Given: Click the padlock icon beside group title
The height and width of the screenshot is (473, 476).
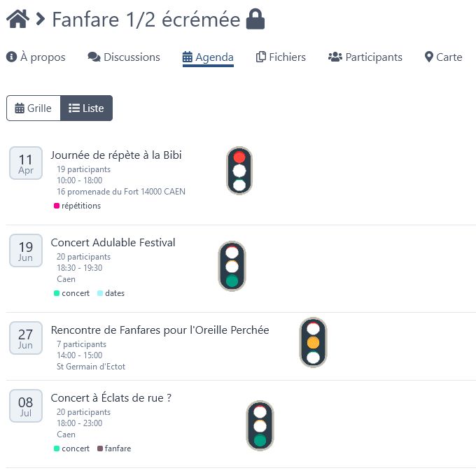Looking at the screenshot, I should (255, 19).
